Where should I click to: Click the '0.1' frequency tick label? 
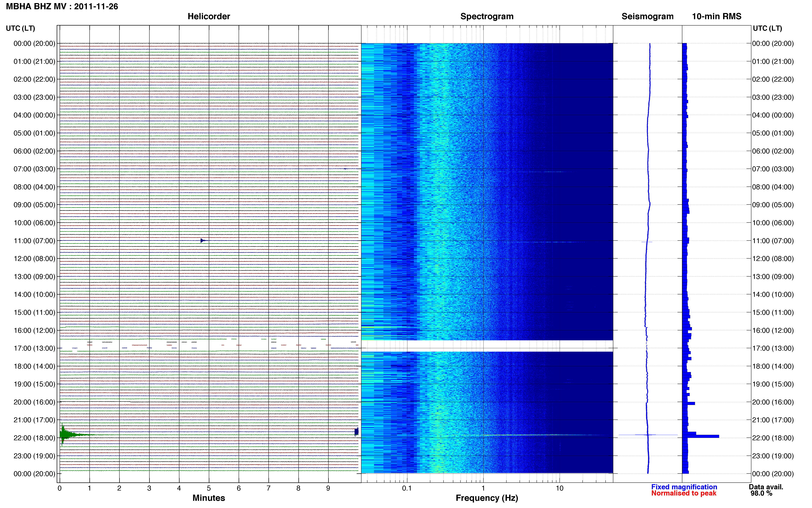coord(407,488)
